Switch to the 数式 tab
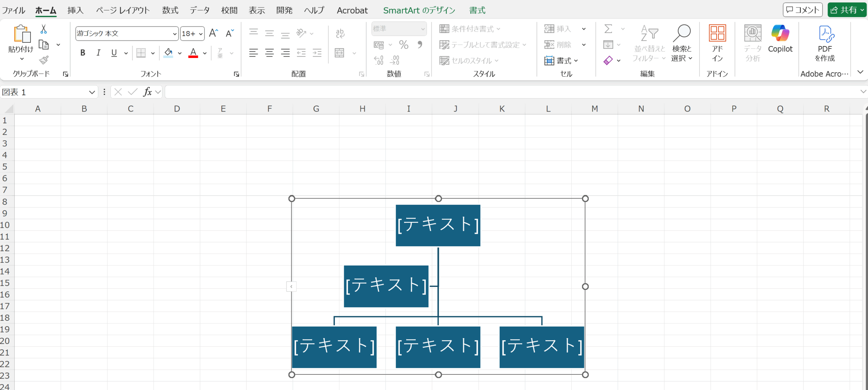This screenshot has width=868, height=390. point(170,10)
